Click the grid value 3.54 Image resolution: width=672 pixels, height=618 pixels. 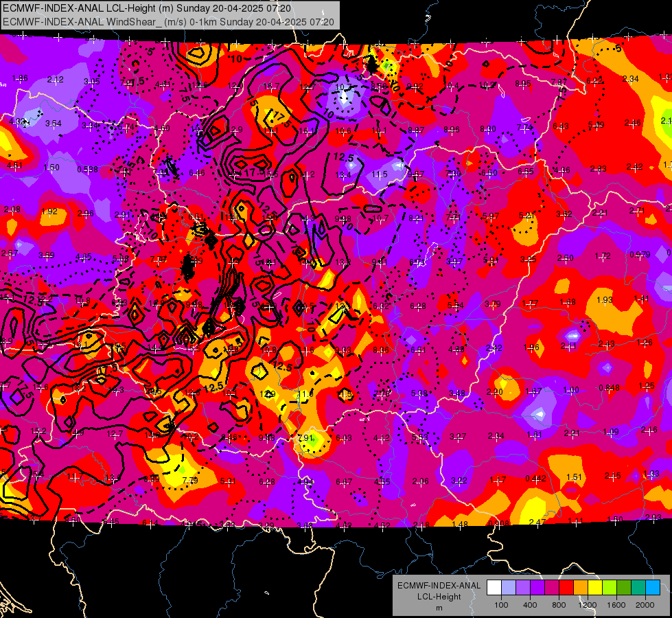(53, 124)
